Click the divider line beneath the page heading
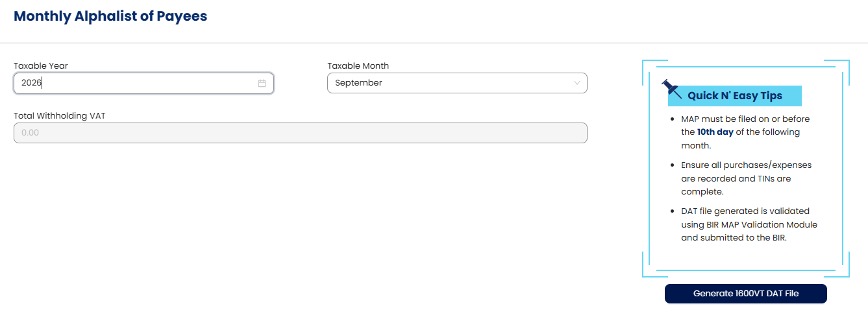868x319 pixels. [434, 43]
